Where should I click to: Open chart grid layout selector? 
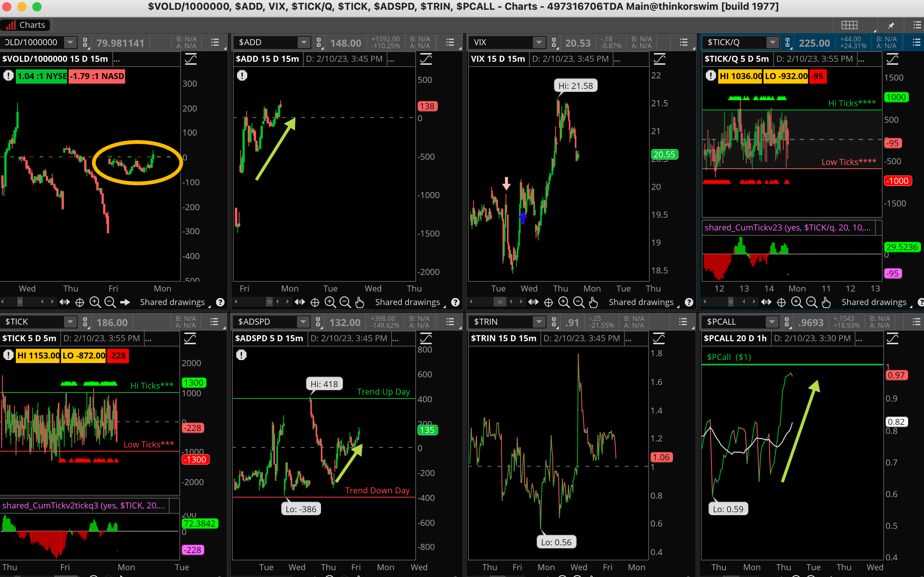point(849,25)
